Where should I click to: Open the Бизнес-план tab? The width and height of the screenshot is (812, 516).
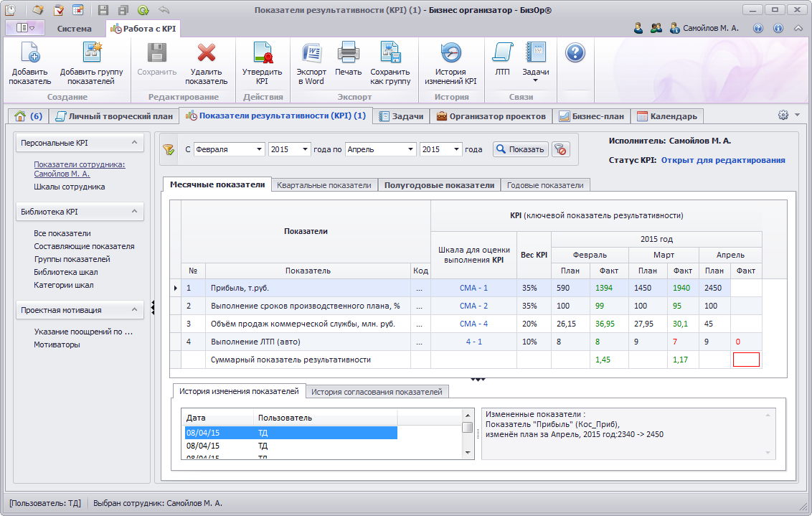tap(593, 116)
